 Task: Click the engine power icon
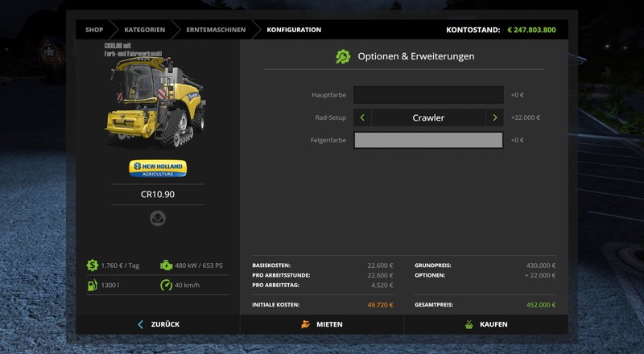166,265
